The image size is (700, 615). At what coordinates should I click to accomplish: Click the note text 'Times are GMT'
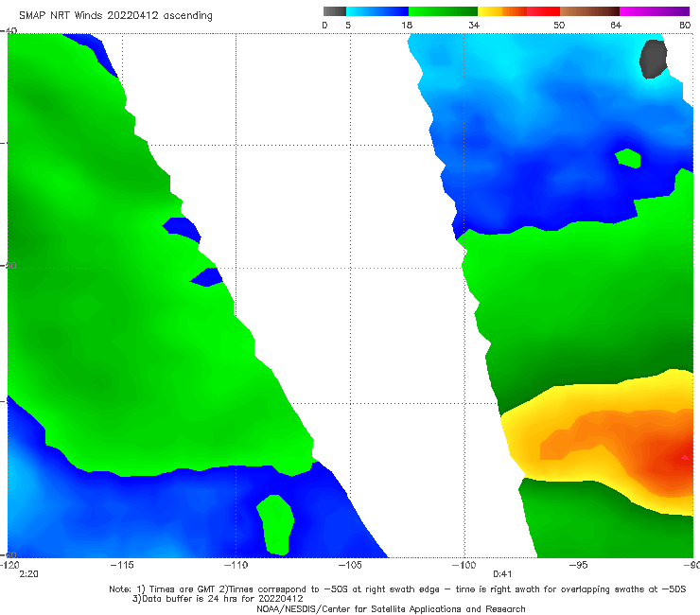[183, 589]
